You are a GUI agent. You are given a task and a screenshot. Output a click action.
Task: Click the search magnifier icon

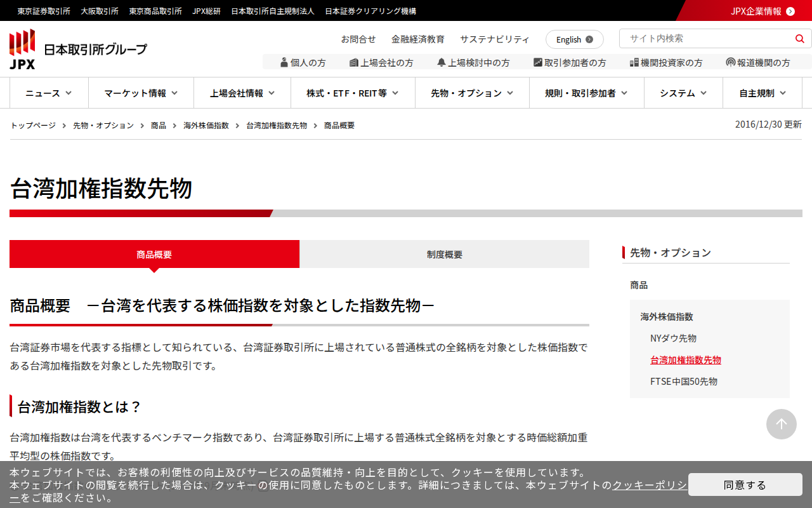[799, 39]
